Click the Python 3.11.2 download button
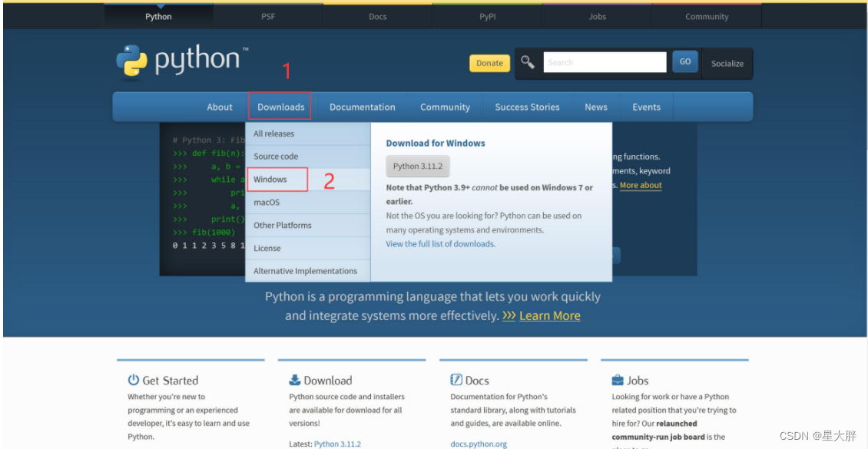The image size is (868, 449). click(x=418, y=167)
